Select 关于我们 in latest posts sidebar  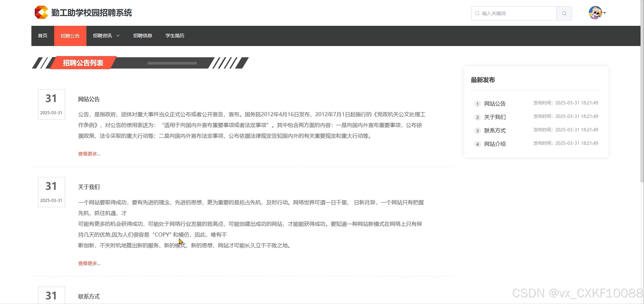point(495,117)
